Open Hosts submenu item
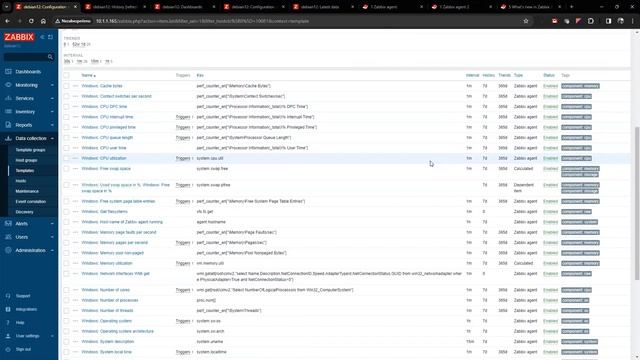This screenshot has width=640, height=360. [x=21, y=181]
